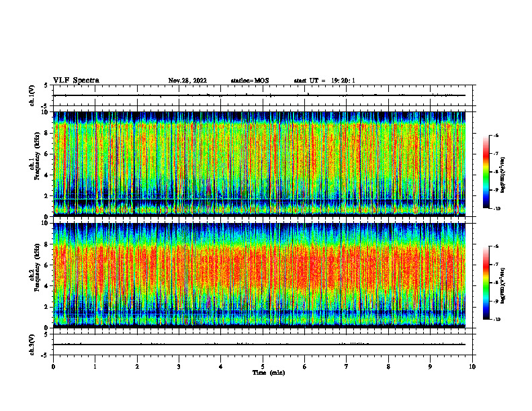Click the "station=MOS" header text

(x=250, y=81)
